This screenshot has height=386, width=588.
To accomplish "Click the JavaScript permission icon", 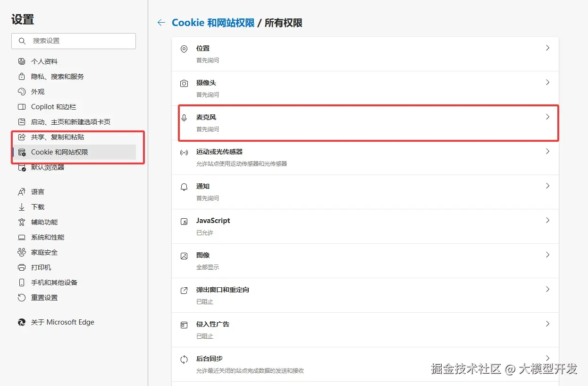I will click(x=184, y=221).
